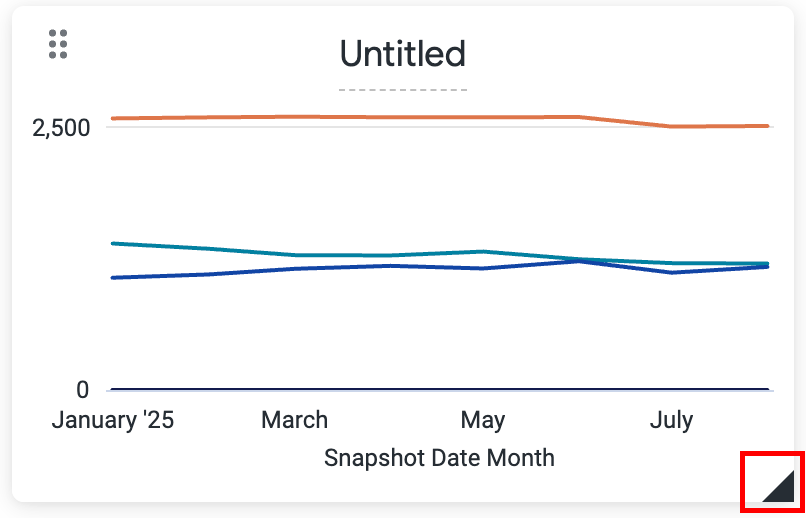
Task: Click the teal line's left starting point
Action: tap(112, 243)
